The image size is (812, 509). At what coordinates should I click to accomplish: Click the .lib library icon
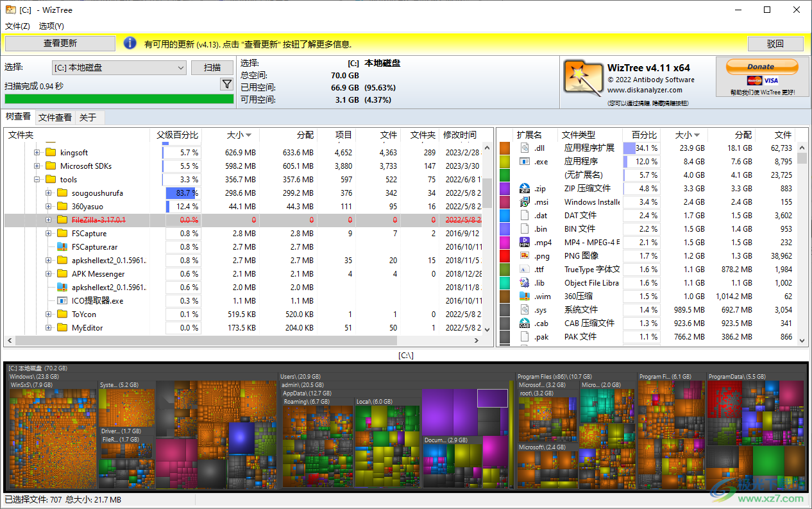tap(524, 282)
